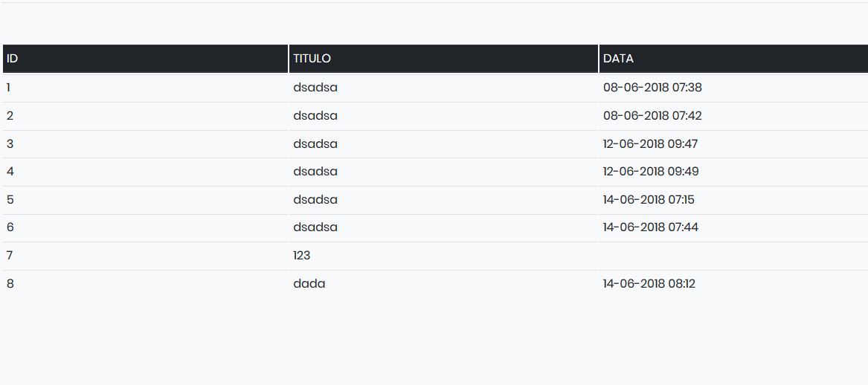Click date 08-06-2018 07:42
Viewport: 868px width, 385px height.
click(652, 116)
